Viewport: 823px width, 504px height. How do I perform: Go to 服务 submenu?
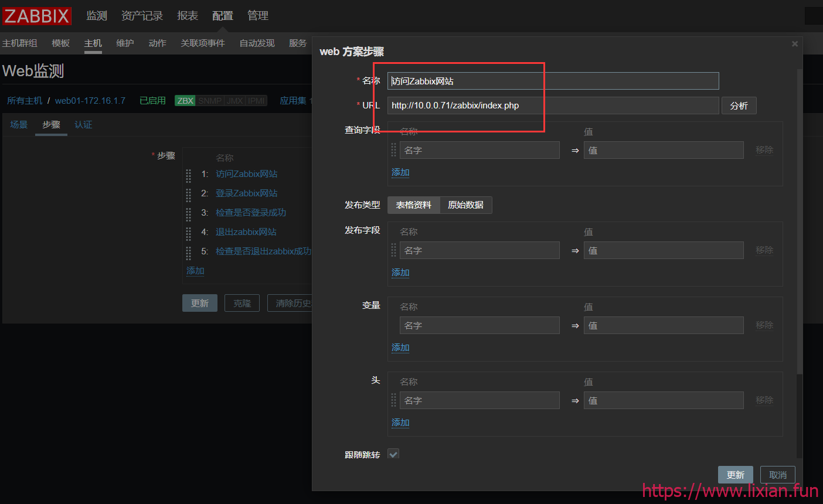point(298,43)
